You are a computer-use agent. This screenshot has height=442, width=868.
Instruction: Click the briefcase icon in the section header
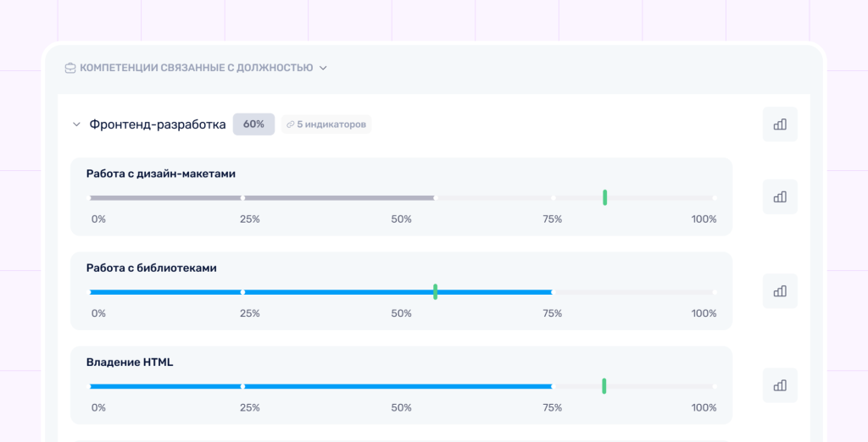click(70, 68)
